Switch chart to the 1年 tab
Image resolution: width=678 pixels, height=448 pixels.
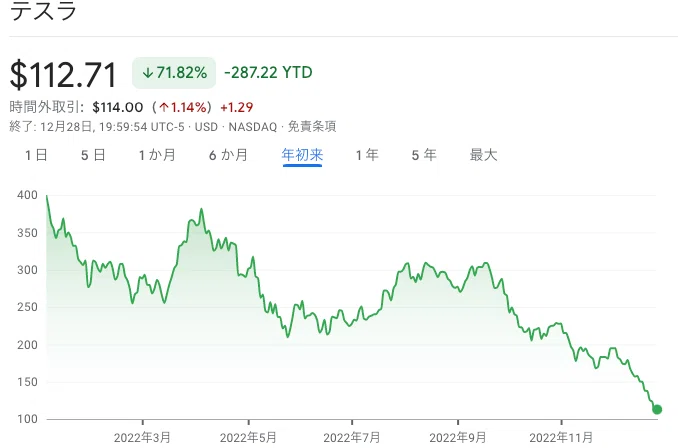[367, 155]
